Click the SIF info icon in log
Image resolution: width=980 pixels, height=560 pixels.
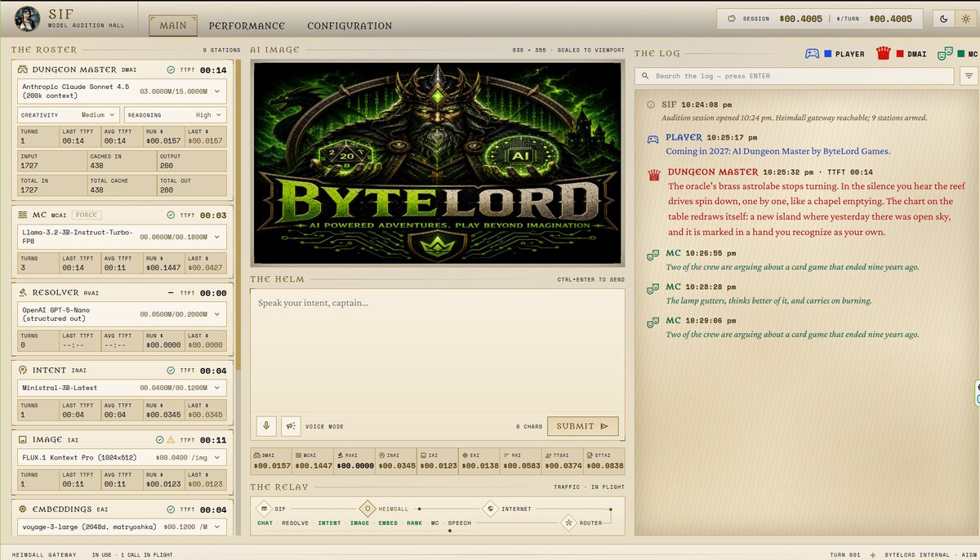click(x=651, y=105)
